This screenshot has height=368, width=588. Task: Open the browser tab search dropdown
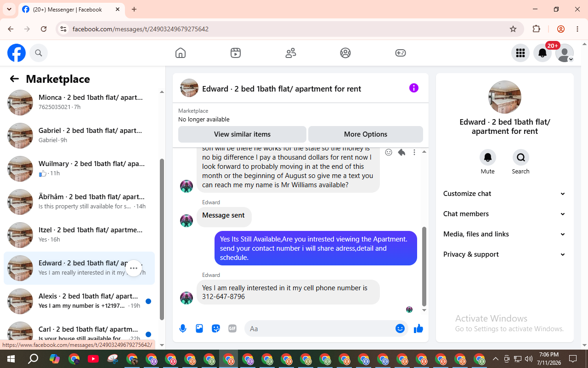tap(9, 9)
